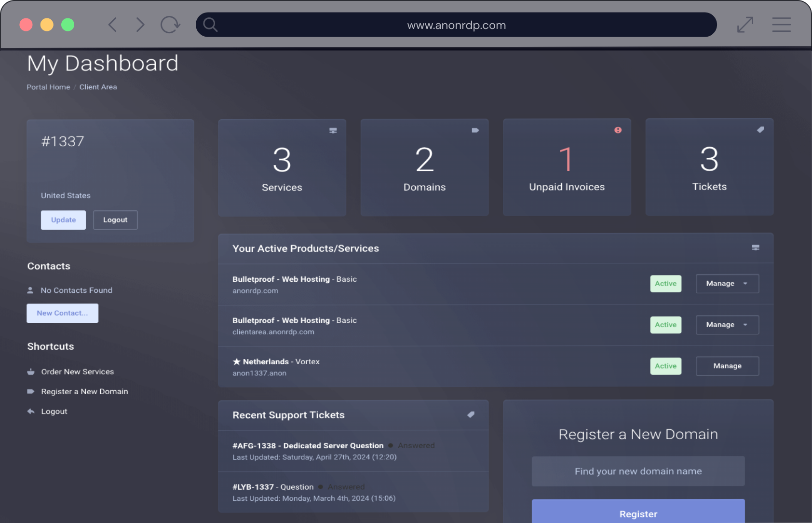Click the New Contact button
This screenshot has height=523, width=812.
click(x=62, y=313)
